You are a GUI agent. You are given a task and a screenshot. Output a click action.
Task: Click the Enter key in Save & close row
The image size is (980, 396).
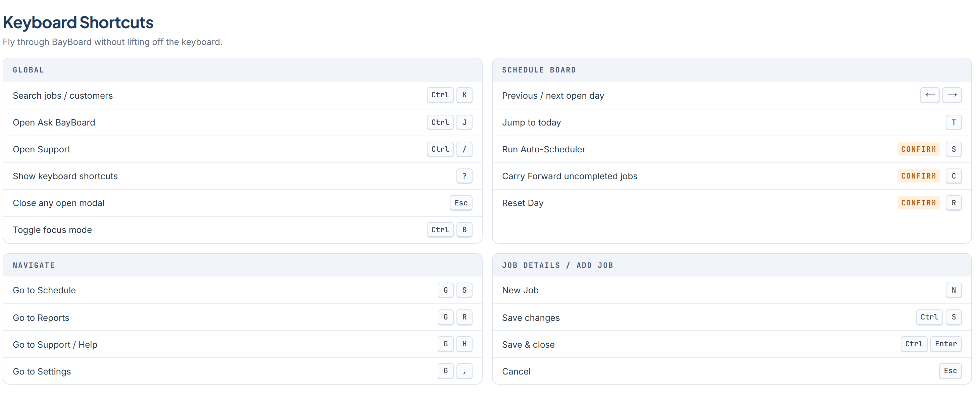tap(946, 344)
